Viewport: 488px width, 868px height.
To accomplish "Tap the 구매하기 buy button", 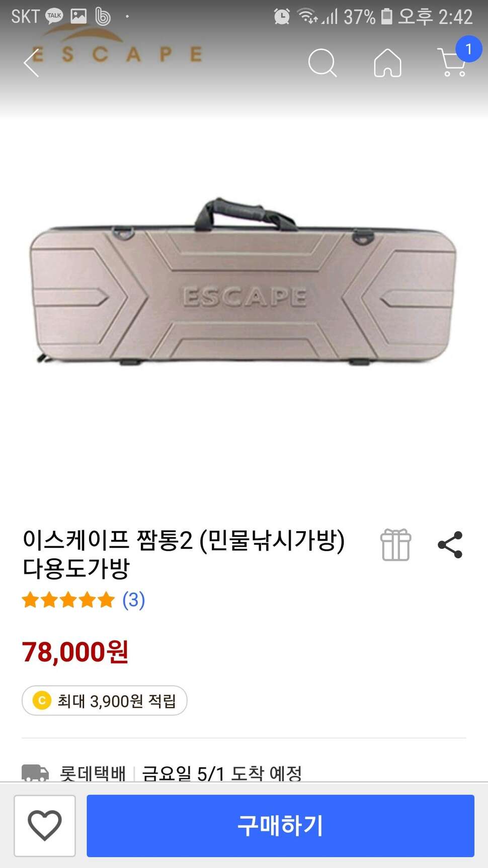I will point(280,826).
